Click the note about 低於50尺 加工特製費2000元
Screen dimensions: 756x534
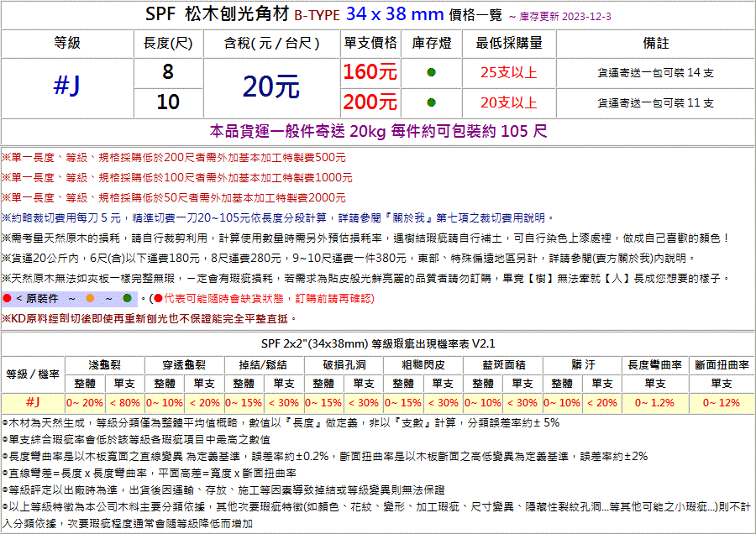[x=174, y=197]
